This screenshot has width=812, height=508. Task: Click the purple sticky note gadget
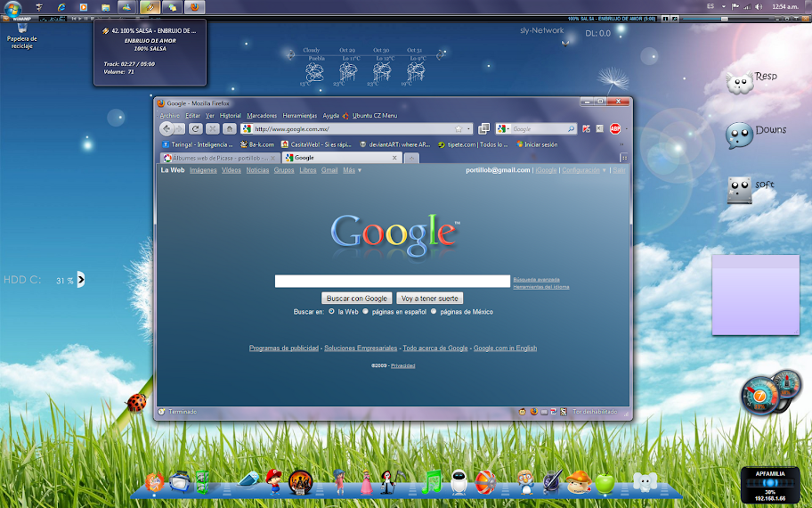[756, 295]
